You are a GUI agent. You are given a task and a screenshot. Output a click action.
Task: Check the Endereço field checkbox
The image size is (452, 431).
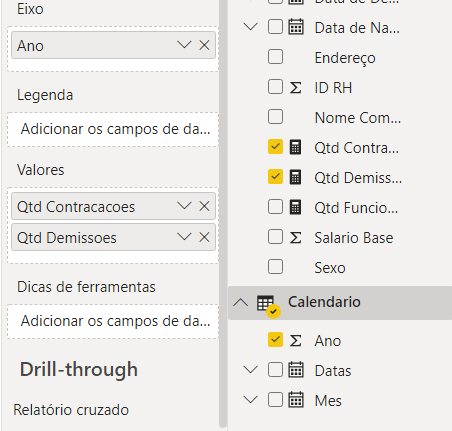[x=275, y=57]
